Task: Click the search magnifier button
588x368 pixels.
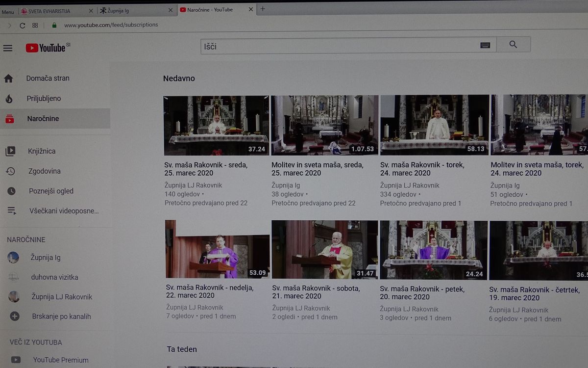Action: (x=513, y=45)
